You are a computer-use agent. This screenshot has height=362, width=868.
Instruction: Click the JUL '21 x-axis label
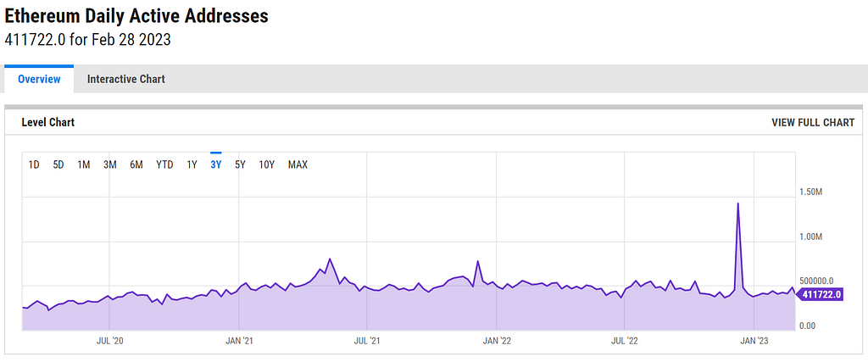(366, 341)
